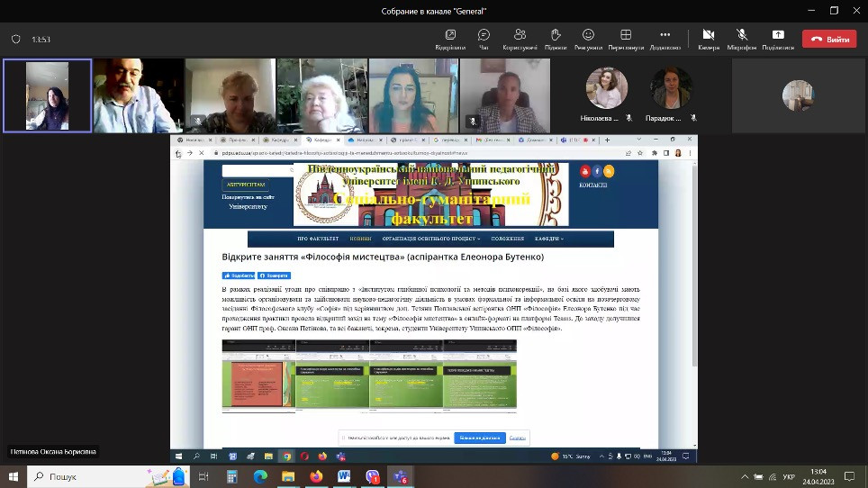Open the tab search chevron in shared browser
Screen dimensions: 868x488
tap(638, 140)
